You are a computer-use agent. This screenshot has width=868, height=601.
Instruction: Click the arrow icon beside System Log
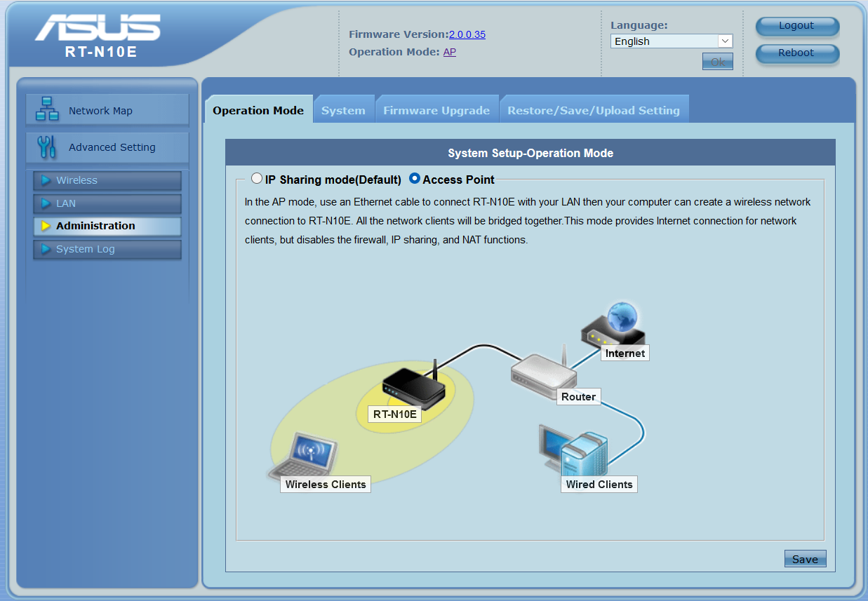click(x=46, y=249)
